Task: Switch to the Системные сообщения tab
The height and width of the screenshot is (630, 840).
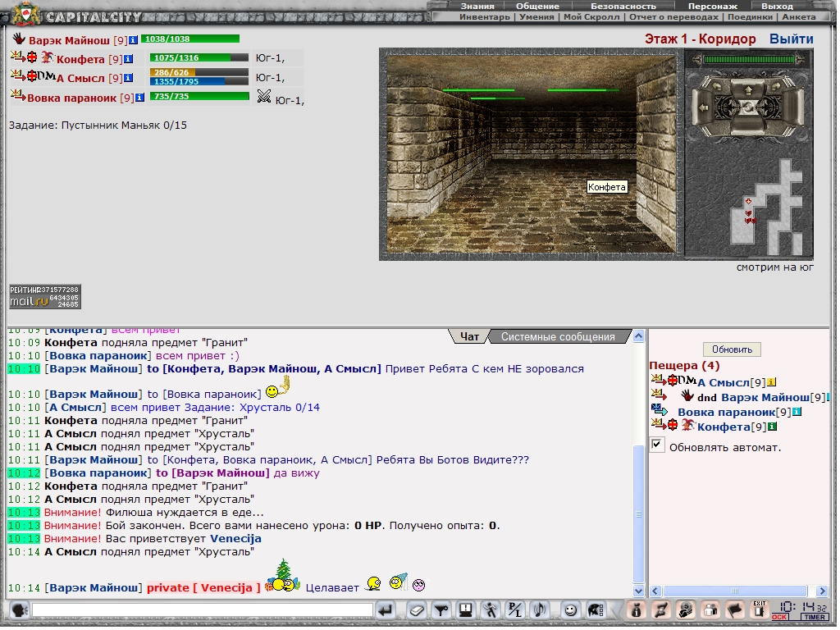Action: 558,337
